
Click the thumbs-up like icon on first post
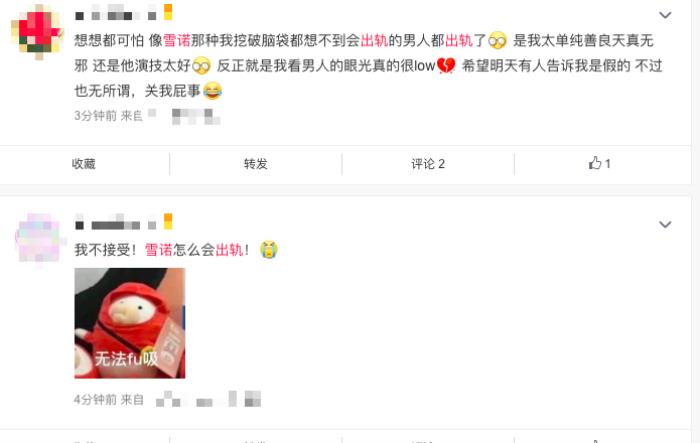tap(595, 163)
